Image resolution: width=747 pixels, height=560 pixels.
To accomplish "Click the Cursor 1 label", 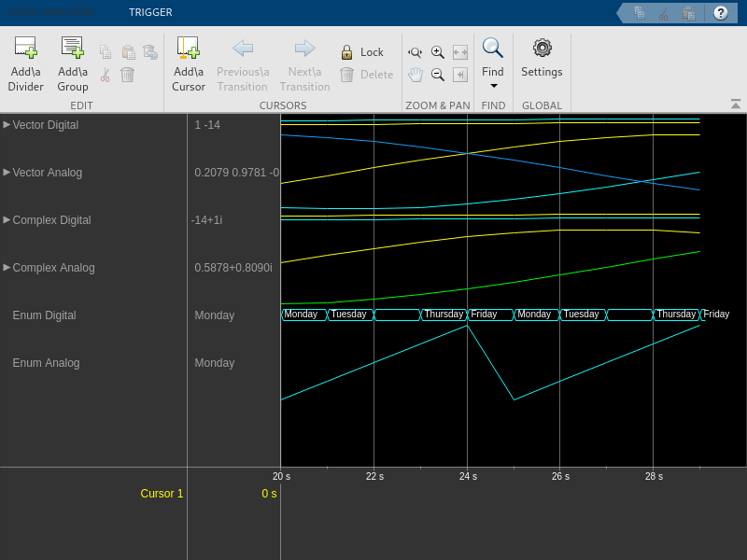I will (x=162, y=494).
